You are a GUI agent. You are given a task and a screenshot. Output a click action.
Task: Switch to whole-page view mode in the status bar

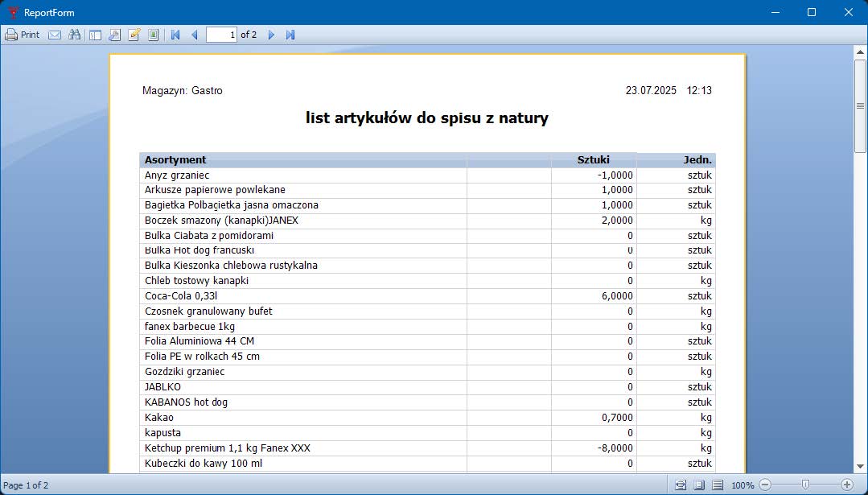coord(699,485)
